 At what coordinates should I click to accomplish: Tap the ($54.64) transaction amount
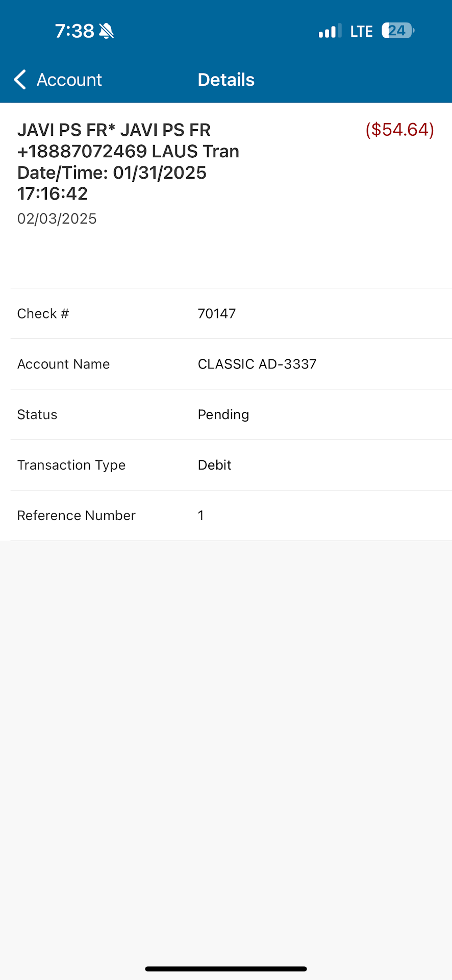pyautogui.click(x=399, y=130)
